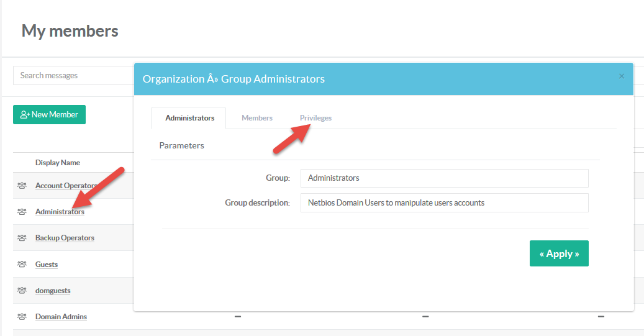Click the group icon beside Account Operators
644x336 pixels.
point(22,186)
